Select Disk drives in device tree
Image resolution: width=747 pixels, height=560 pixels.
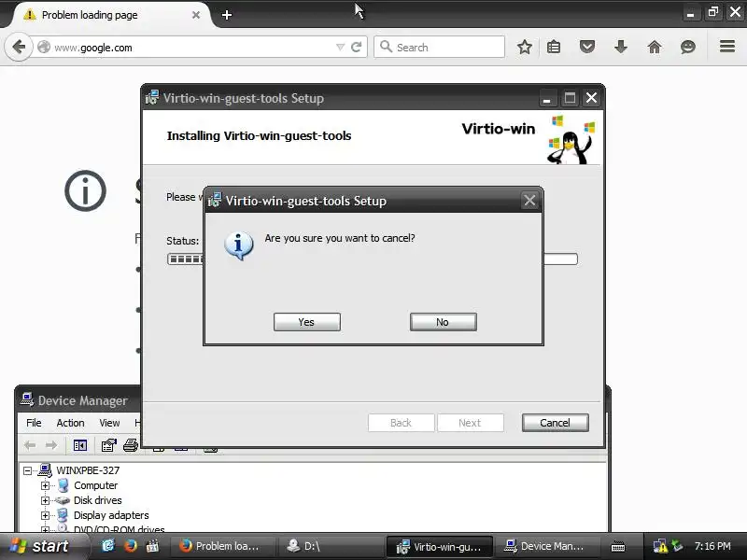[98, 500]
